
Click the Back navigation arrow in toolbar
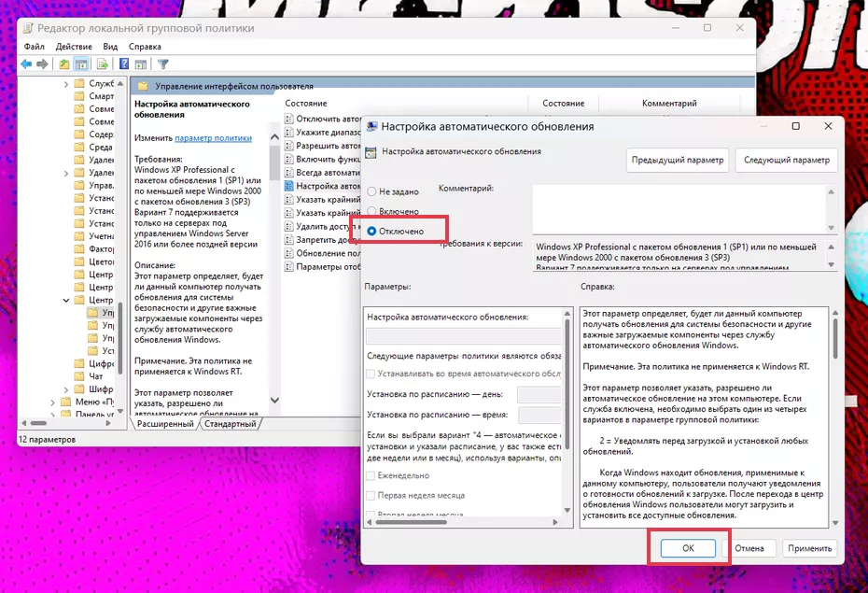tap(25, 64)
